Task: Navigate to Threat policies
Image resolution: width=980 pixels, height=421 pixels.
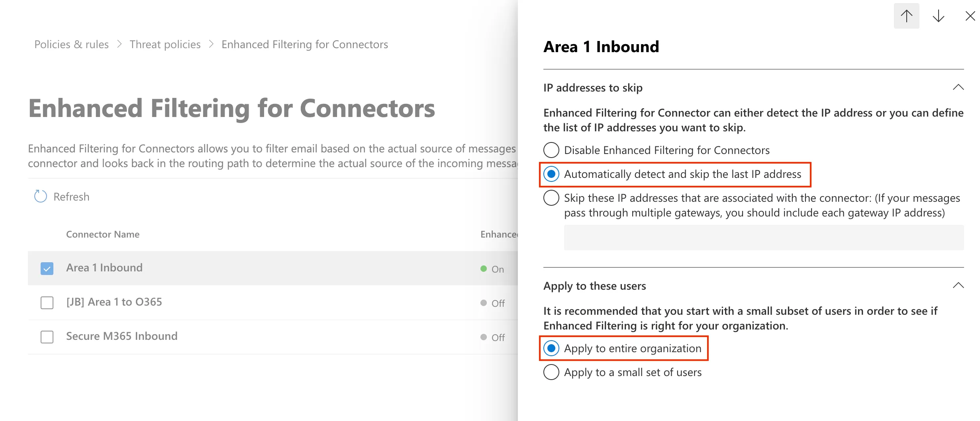Action: (x=165, y=44)
